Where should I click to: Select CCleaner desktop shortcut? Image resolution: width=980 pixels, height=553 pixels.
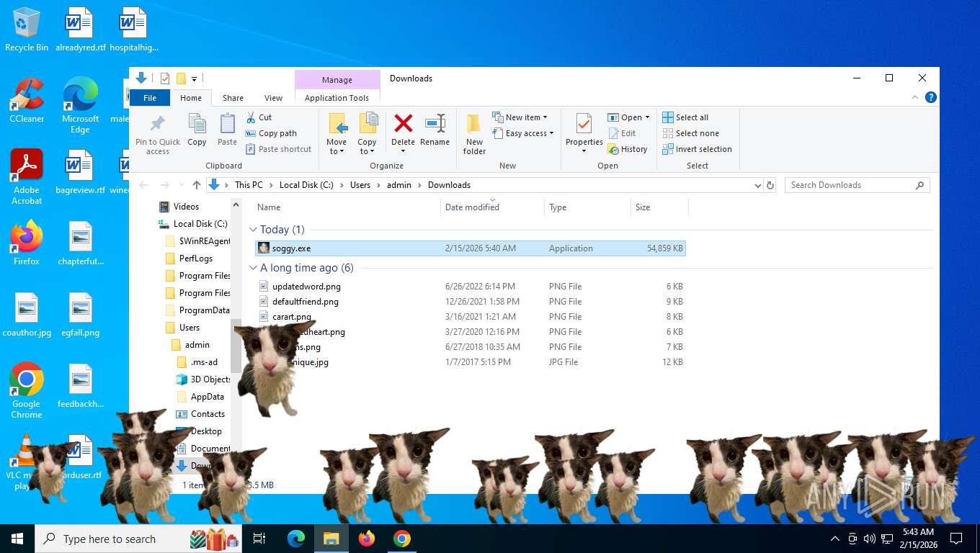[x=27, y=100]
